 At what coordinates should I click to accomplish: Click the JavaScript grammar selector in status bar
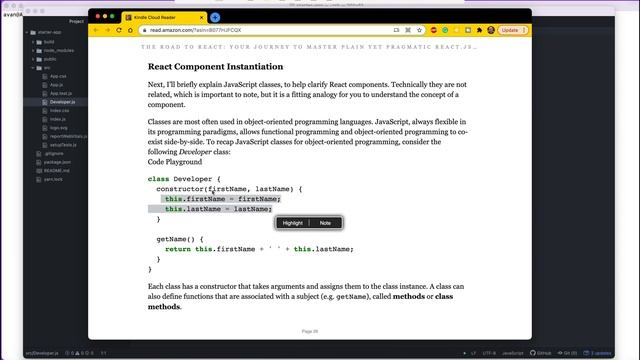[513, 353]
